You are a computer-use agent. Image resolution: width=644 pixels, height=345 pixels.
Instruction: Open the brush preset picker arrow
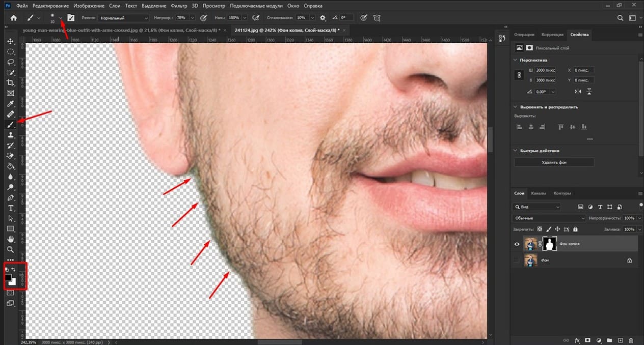61,18
